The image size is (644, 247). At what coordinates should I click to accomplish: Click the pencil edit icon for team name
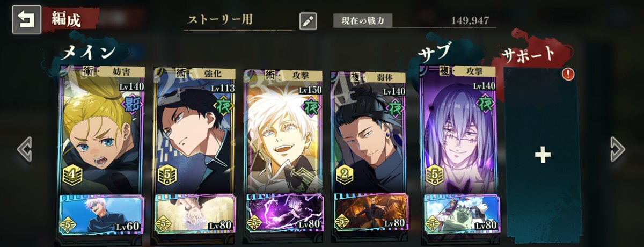pos(308,21)
